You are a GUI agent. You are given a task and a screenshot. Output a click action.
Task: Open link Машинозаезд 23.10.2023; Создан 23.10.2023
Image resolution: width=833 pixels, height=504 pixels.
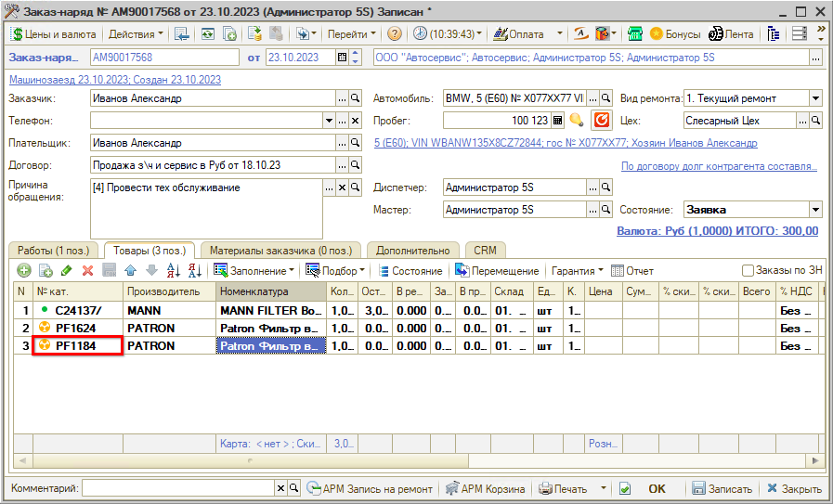tap(115, 80)
